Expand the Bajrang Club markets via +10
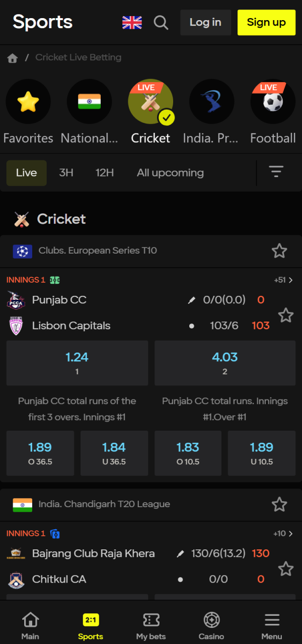Image resolution: width=302 pixels, height=644 pixels. [281, 533]
